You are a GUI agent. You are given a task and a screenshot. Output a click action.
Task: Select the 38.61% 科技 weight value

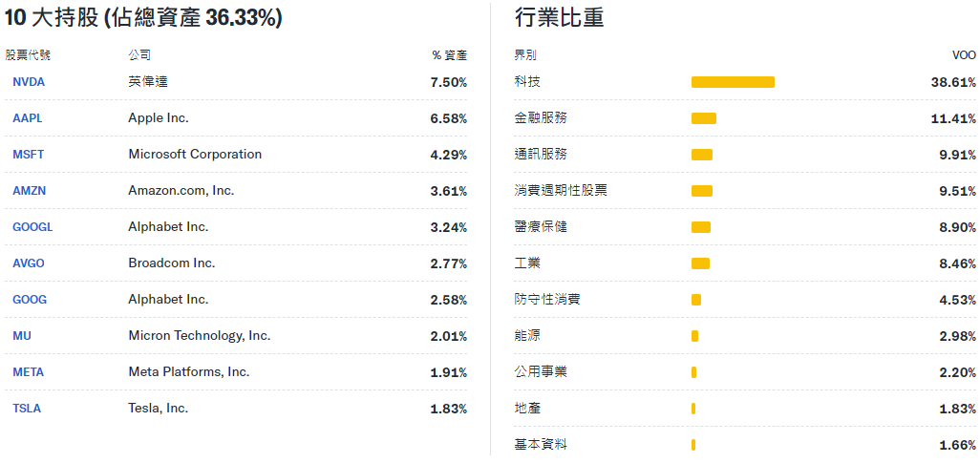pos(953,82)
